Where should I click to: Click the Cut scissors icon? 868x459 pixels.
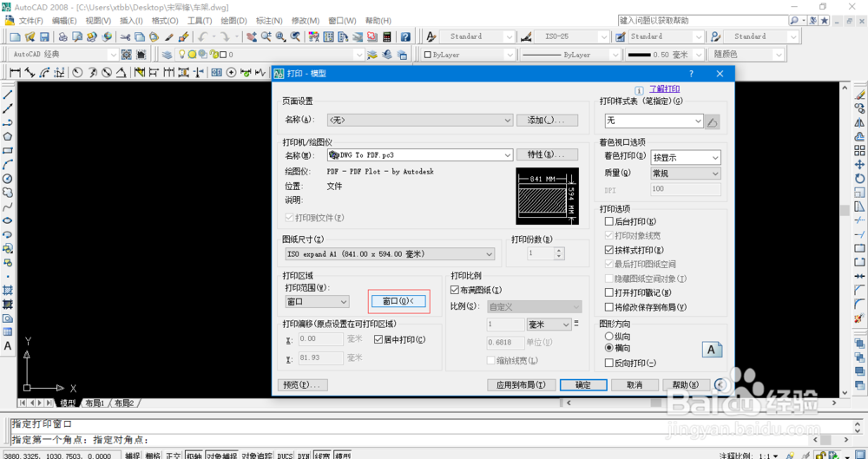pos(126,37)
